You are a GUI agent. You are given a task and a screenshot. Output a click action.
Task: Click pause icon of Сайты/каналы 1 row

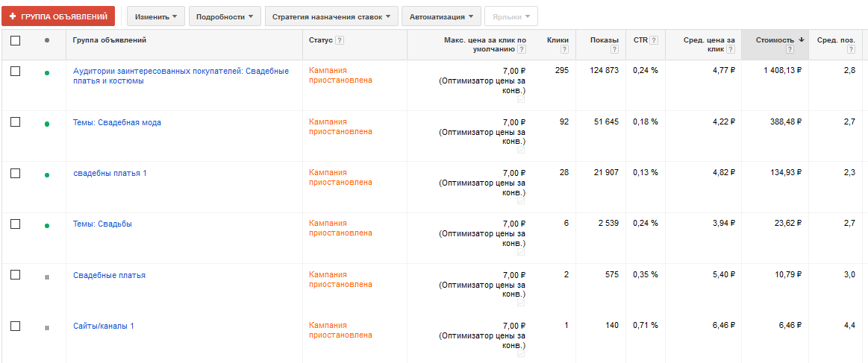pyautogui.click(x=47, y=328)
